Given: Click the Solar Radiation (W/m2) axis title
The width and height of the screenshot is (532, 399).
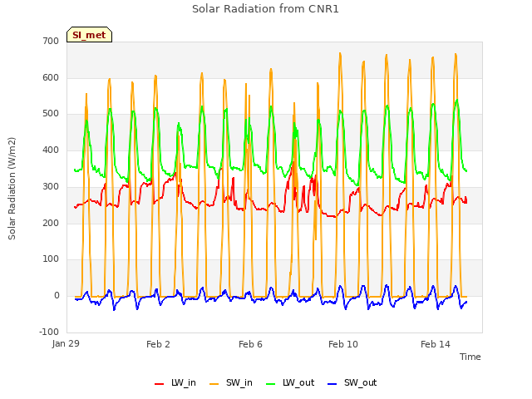Looking at the screenshot, I should pyautogui.click(x=12, y=189).
